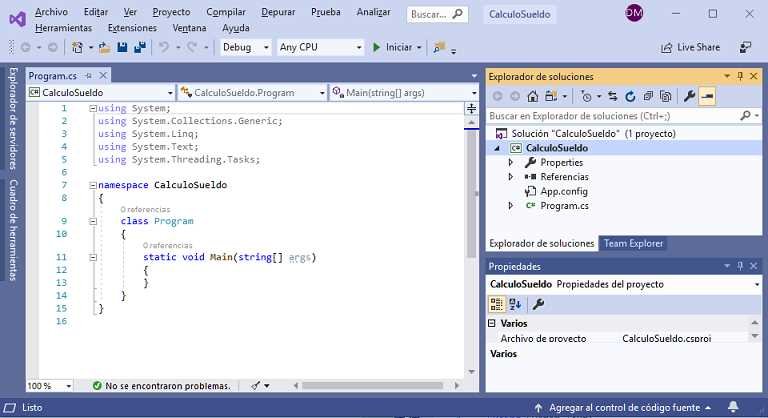Switch to the Team Explorer tab
The image size is (768, 418).
pyautogui.click(x=633, y=243)
